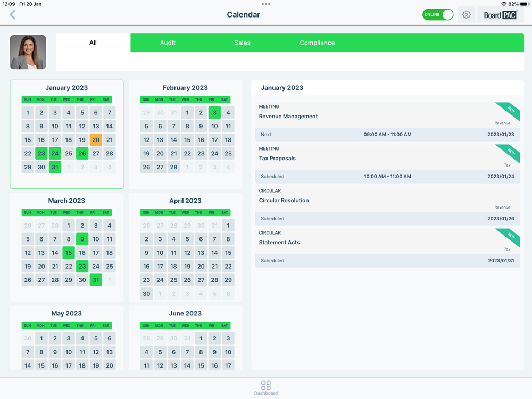This screenshot has width=532, height=399.
Task: Select the Compliance tab
Action: (317, 43)
